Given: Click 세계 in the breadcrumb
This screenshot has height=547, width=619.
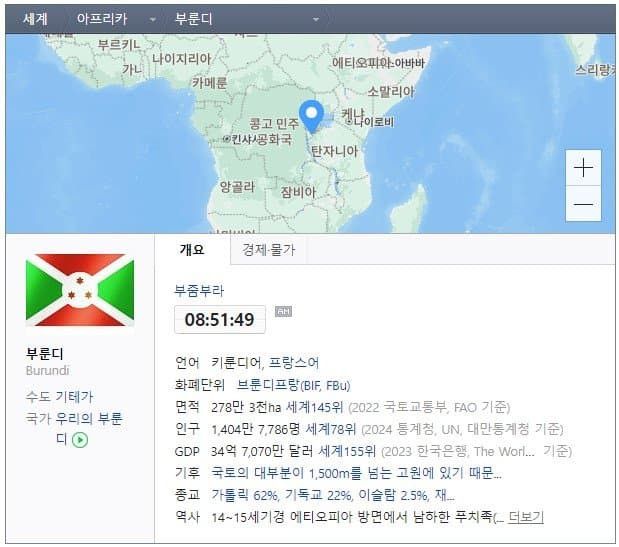Looking at the screenshot, I should pos(35,19).
